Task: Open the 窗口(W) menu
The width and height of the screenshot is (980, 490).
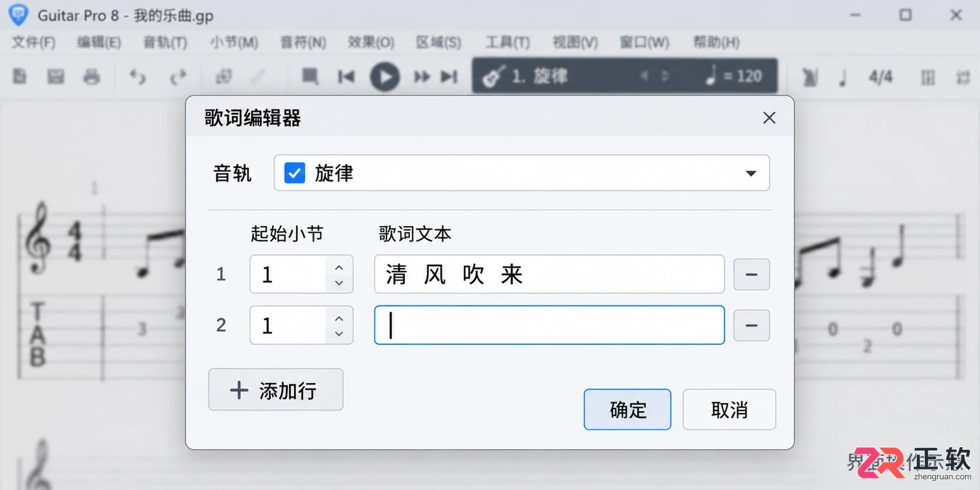Action: [644, 42]
